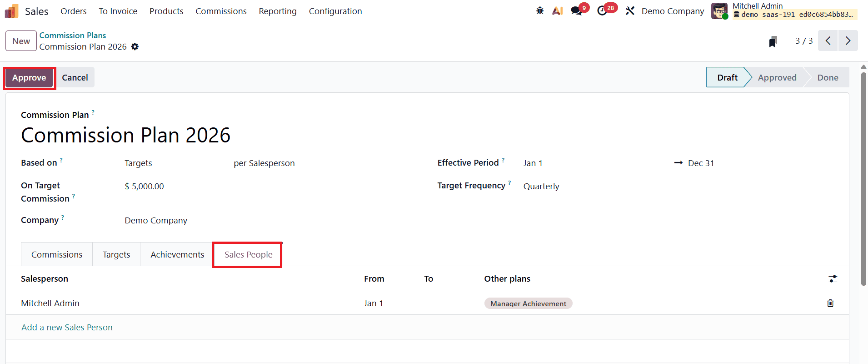Open the To Invoice menu
Screen dimensions: 868x364
[118, 11]
